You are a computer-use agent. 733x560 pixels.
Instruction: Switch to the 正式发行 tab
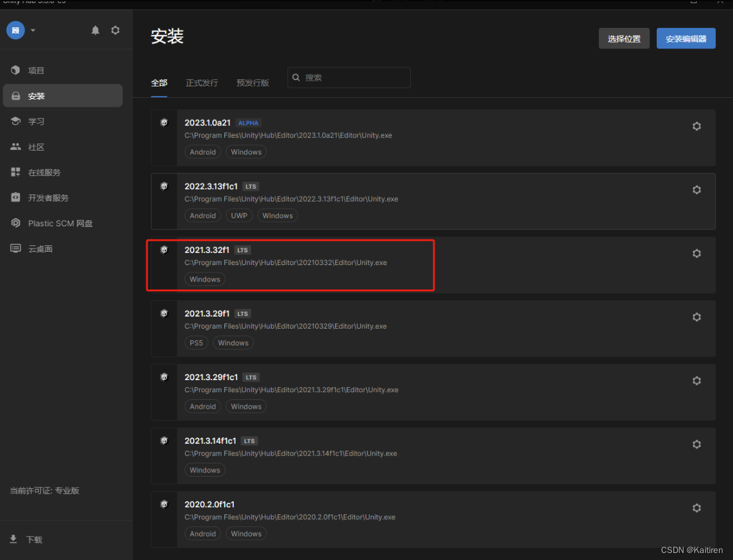pyautogui.click(x=202, y=83)
